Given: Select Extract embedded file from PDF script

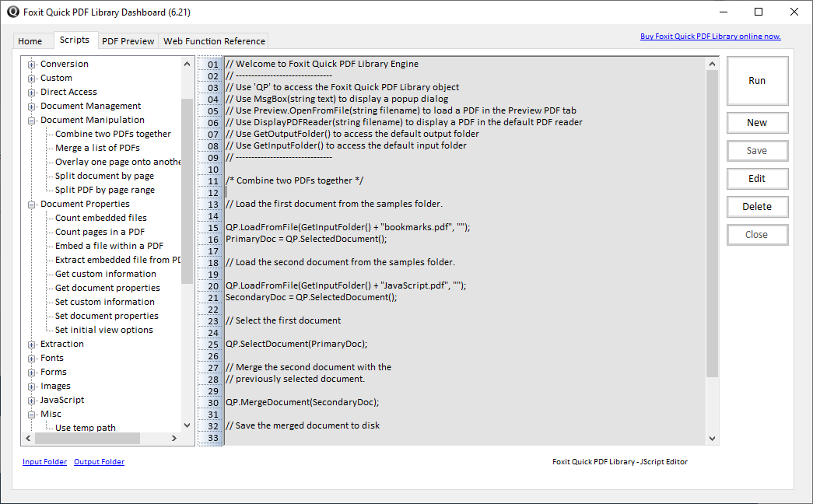Looking at the screenshot, I should pos(117,260).
